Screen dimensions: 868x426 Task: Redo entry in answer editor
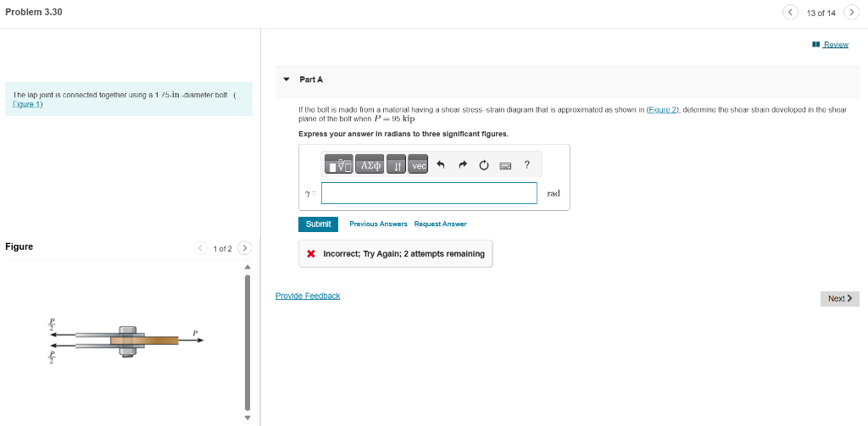[462, 165]
